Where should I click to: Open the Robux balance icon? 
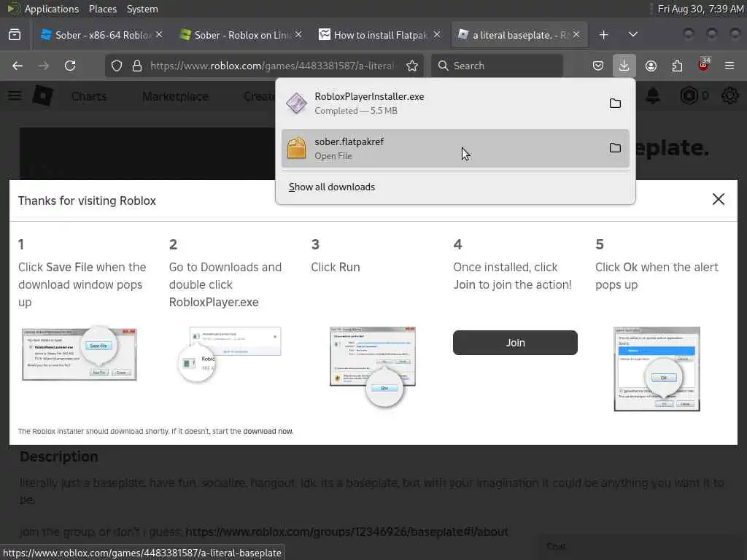pos(689,96)
